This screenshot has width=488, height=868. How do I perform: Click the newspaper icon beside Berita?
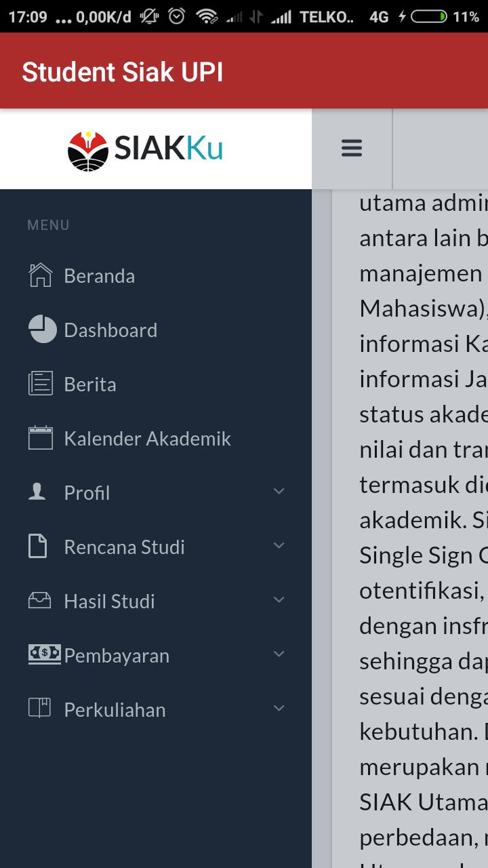pos(41,384)
